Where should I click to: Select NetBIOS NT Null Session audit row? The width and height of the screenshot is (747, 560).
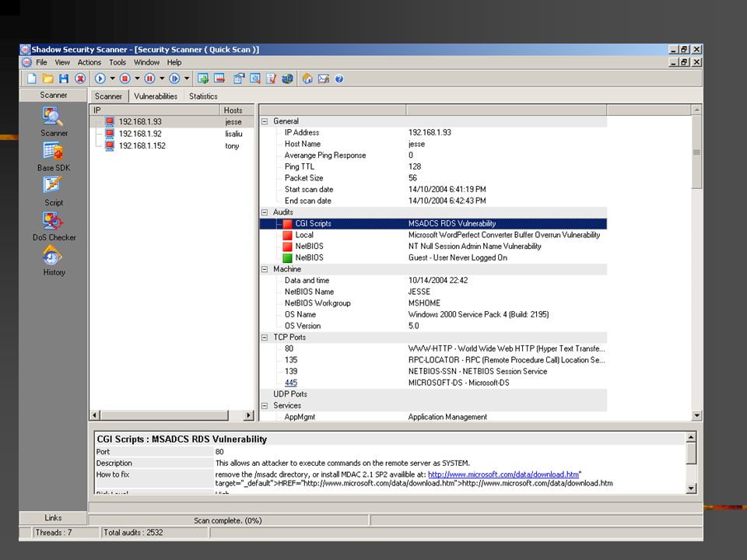click(x=433, y=247)
